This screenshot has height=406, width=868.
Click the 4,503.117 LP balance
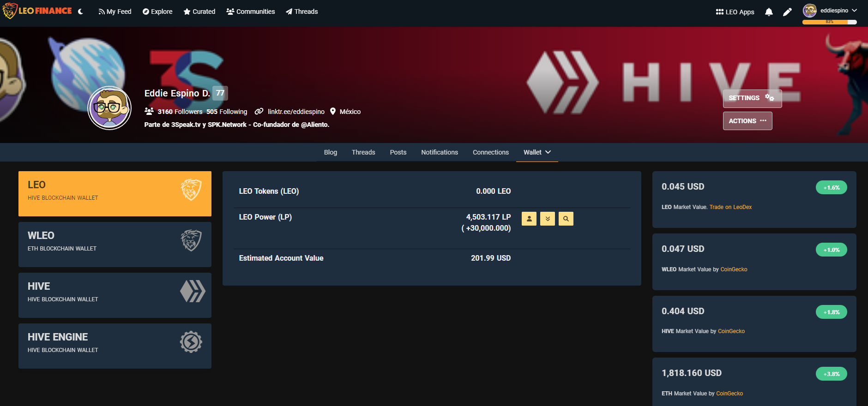488,217
